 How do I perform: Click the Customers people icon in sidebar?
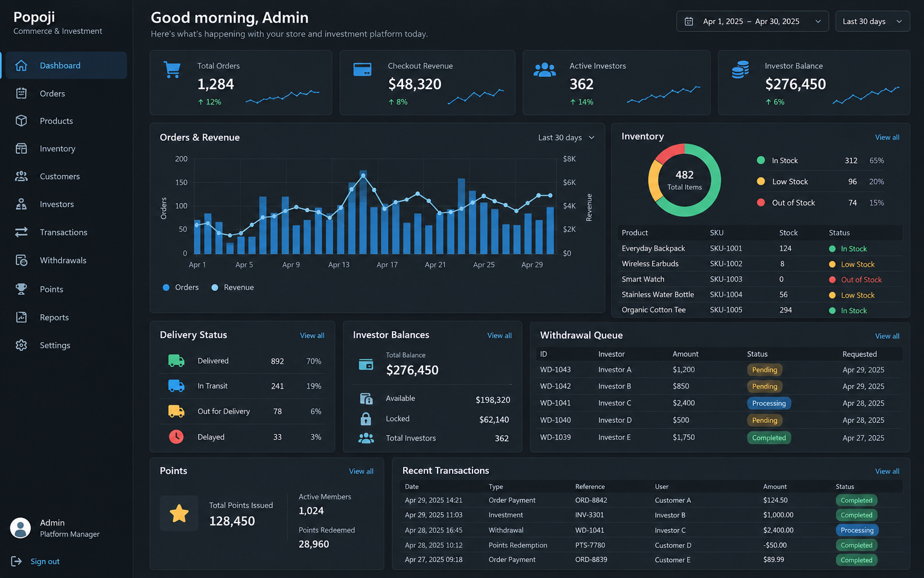tap(21, 176)
